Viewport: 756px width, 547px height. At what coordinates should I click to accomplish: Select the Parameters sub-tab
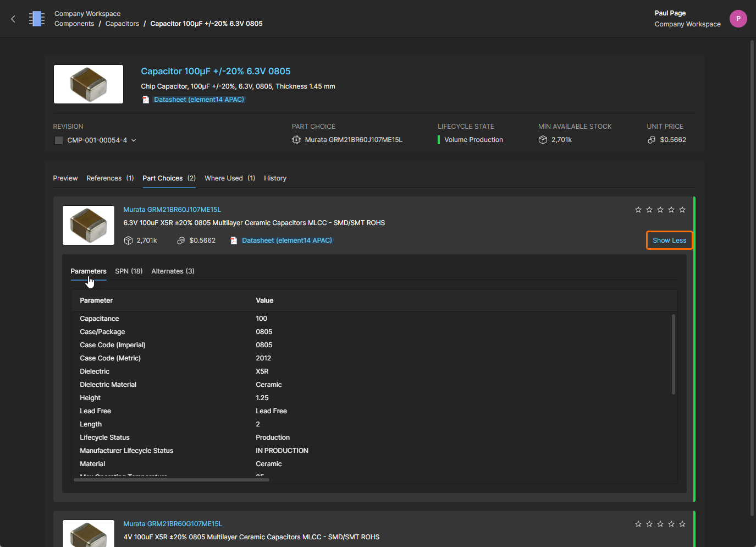pyautogui.click(x=89, y=271)
